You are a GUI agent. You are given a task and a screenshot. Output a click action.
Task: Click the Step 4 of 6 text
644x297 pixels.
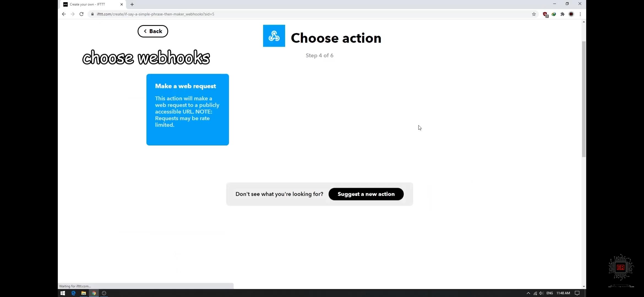click(320, 56)
